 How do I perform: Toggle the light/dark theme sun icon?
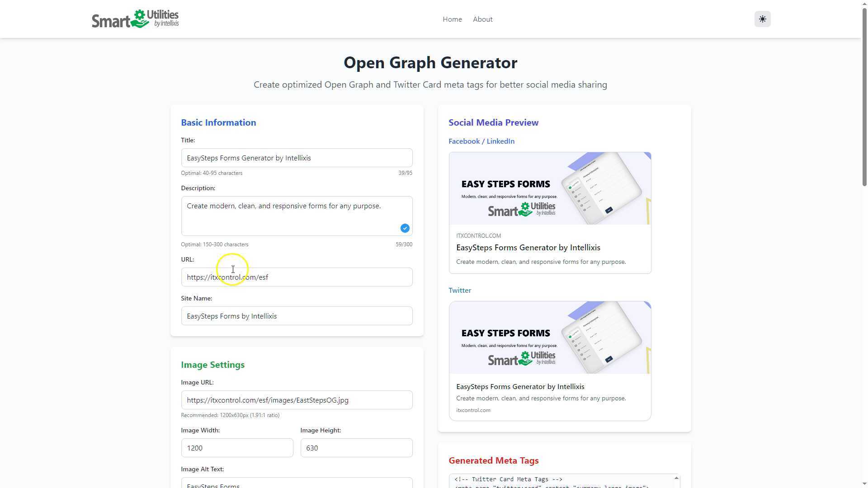(x=762, y=19)
